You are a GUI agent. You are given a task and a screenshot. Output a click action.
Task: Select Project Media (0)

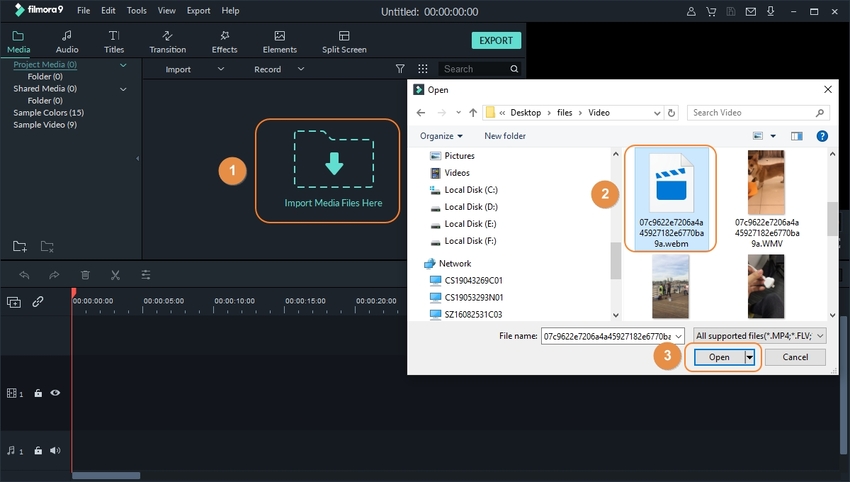45,65
